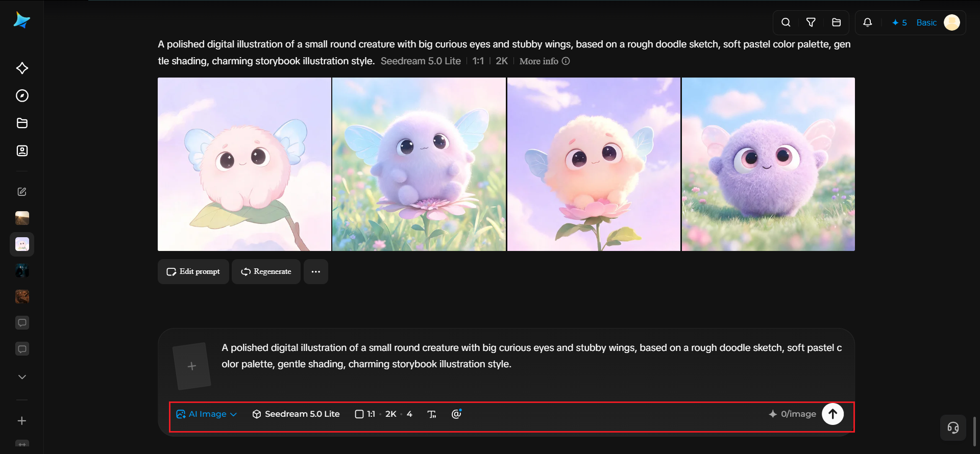Expand the AI Image mode dropdown
The width and height of the screenshot is (980, 454).
click(207, 414)
